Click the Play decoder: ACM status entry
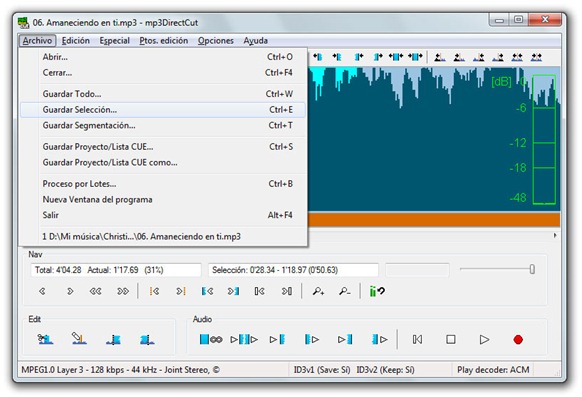The image size is (582, 397). (x=493, y=370)
